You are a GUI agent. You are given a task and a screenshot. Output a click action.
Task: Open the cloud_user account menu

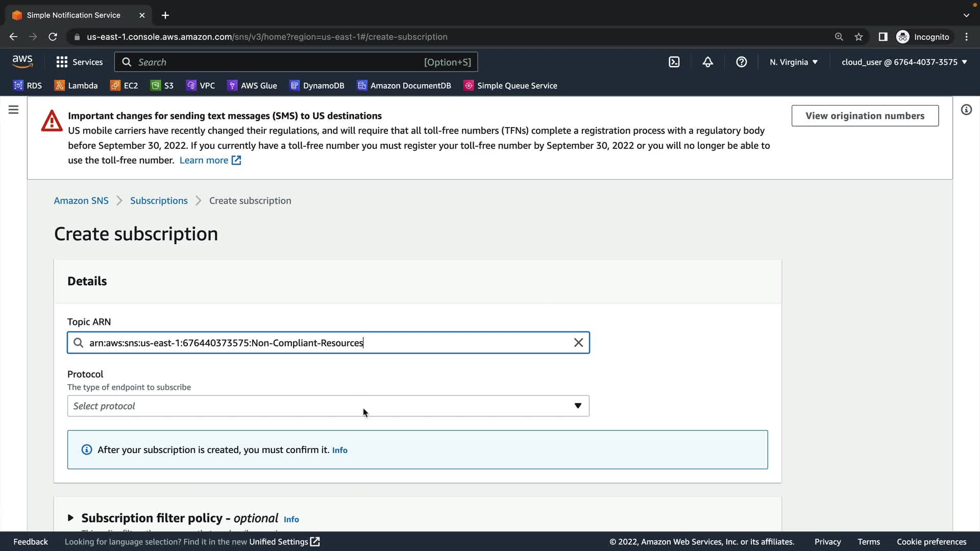click(904, 62)
